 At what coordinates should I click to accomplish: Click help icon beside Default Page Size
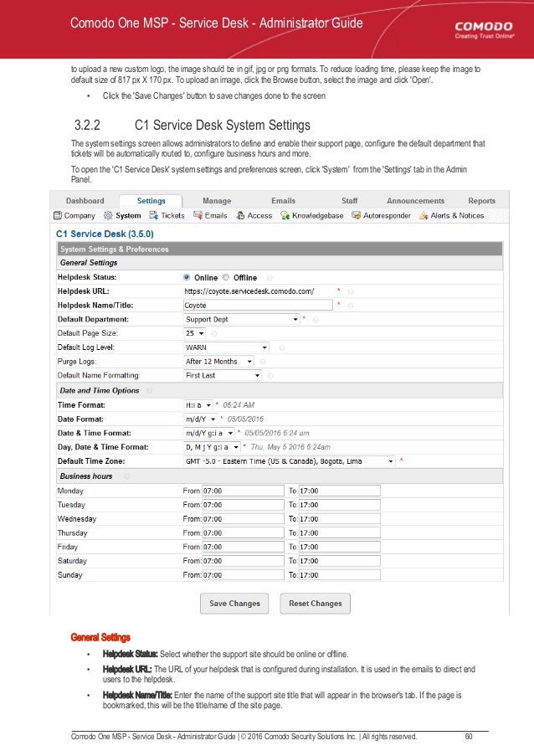214,334
